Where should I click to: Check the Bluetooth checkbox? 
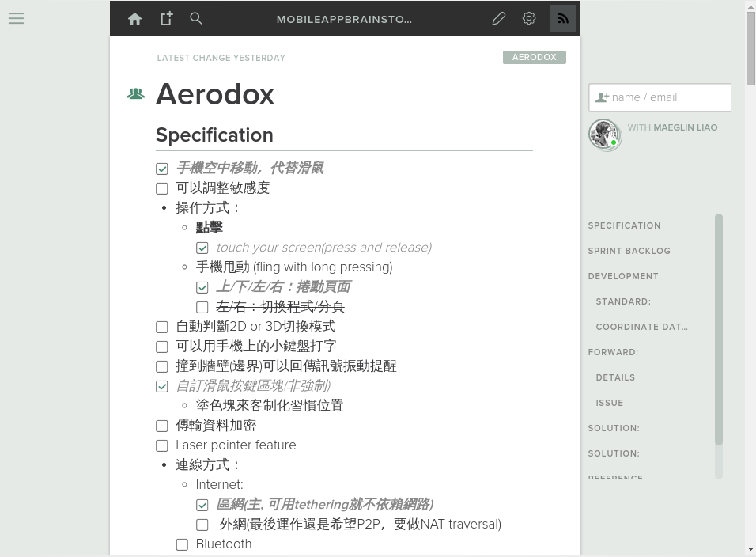[x=182, y=544]
